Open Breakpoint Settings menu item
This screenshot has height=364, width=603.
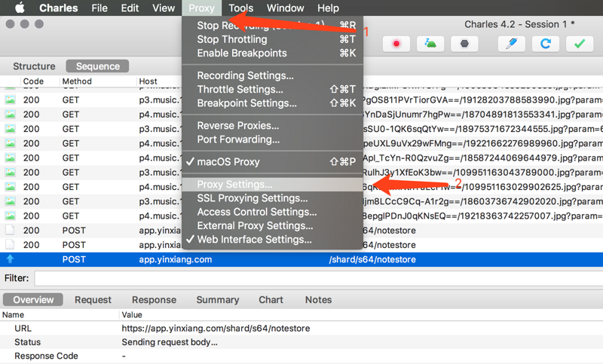(272, 103)
